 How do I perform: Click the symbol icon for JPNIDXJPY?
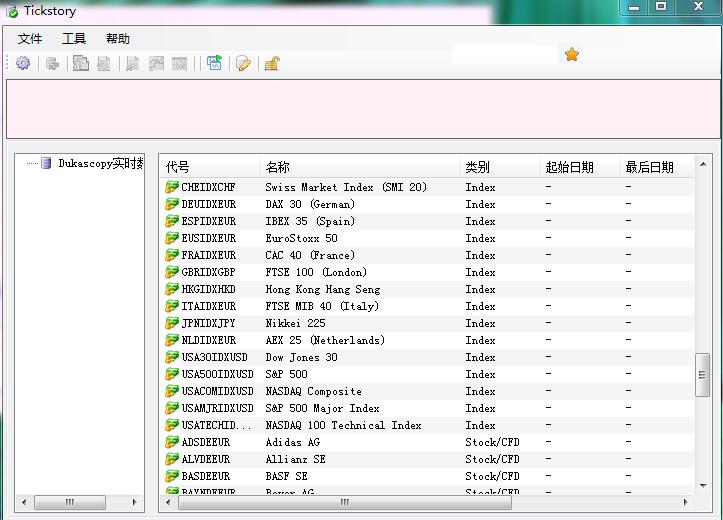pos(172,323)
